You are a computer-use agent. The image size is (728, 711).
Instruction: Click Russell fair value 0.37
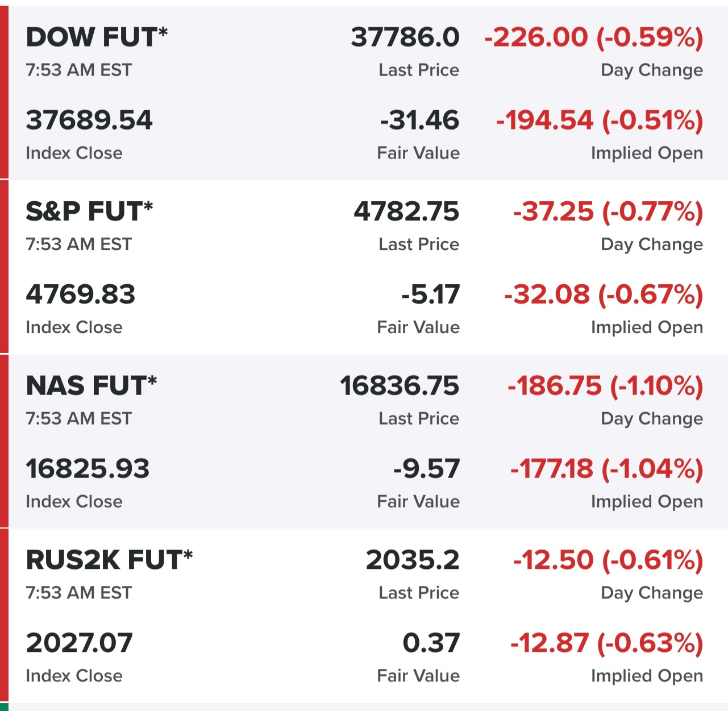pos(431,643)
